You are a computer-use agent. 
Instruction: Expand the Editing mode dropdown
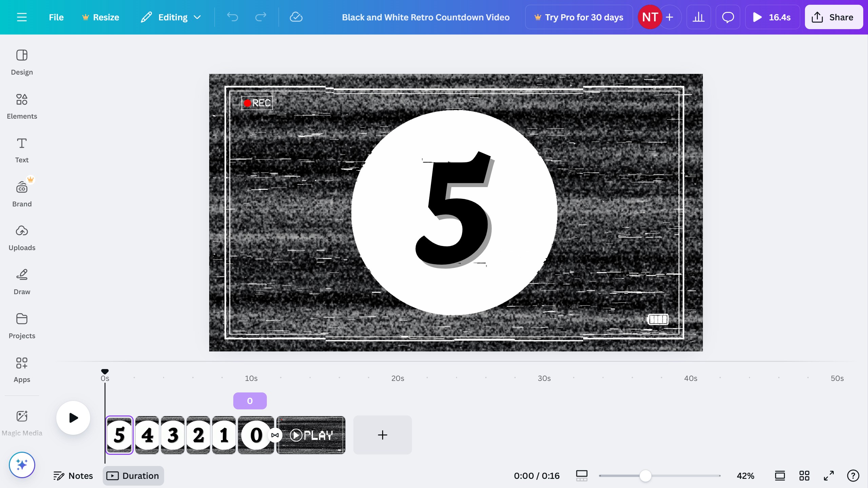pos(171,17)
